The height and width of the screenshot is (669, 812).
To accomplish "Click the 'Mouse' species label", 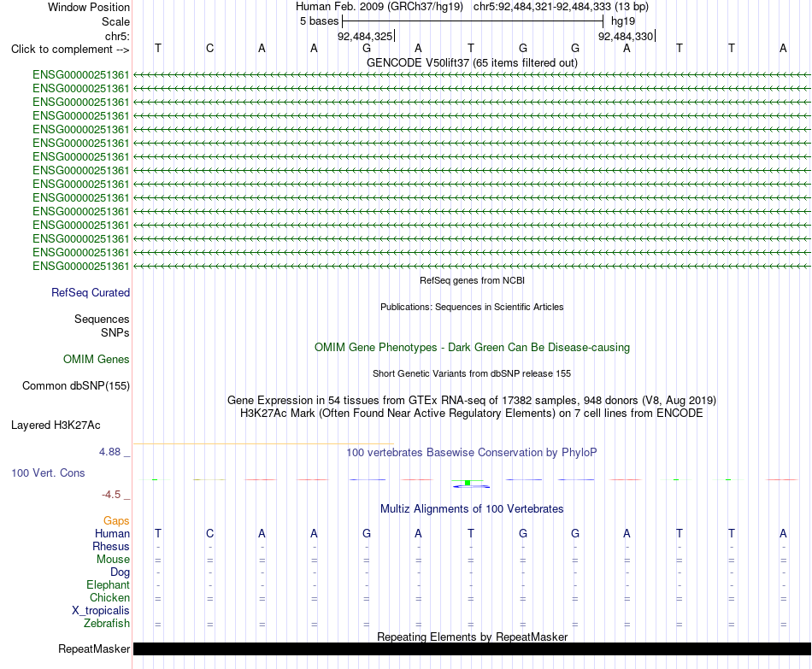I will coord(113,560).
